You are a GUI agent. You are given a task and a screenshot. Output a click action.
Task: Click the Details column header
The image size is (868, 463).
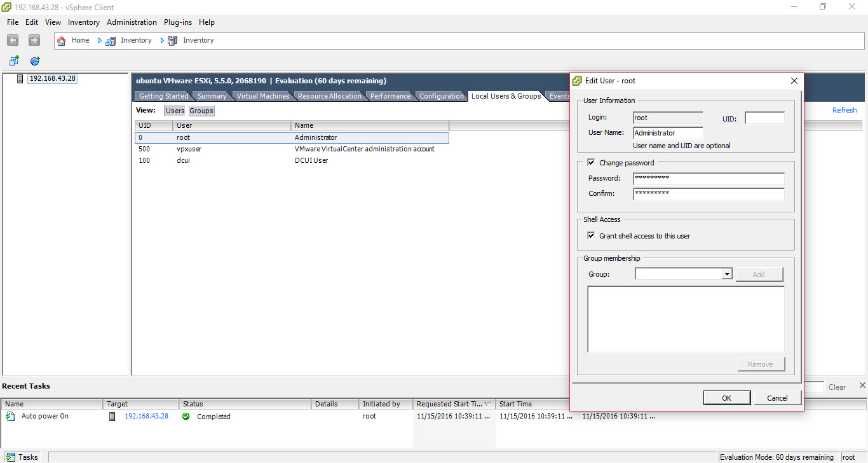coord(336,404)
